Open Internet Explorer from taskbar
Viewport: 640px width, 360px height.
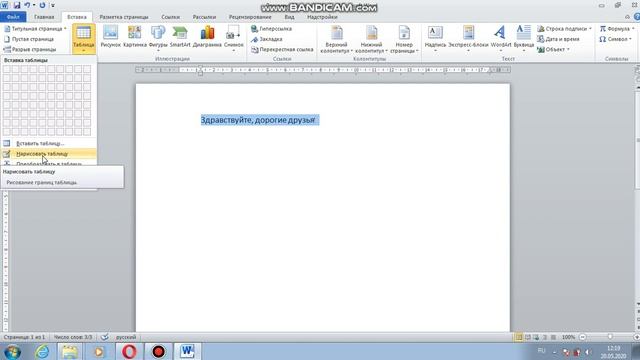(x=42, y=351)
